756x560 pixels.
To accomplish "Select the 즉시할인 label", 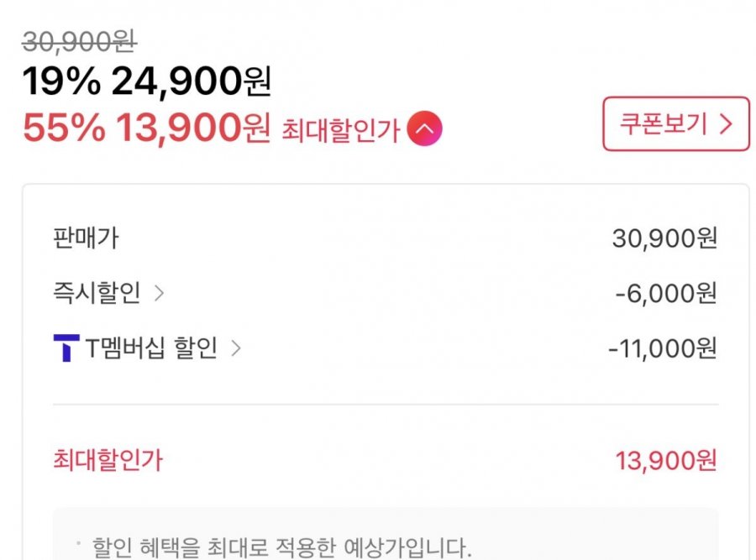I will (x=97, y=293).
